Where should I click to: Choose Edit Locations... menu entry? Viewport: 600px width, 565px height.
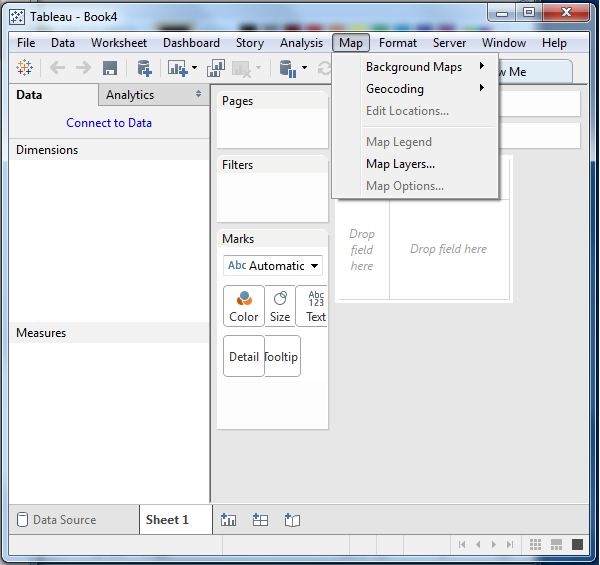[415, 111]
